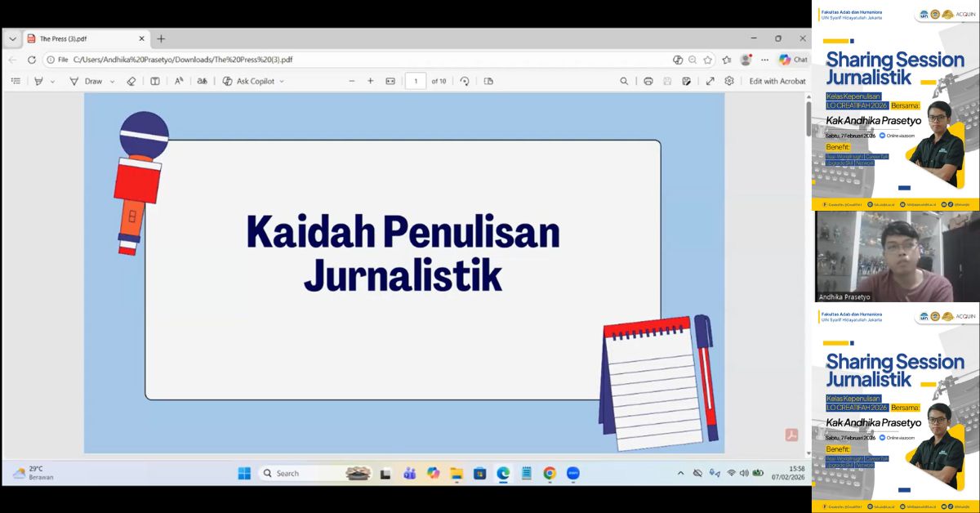The height and width of the screenshot is (513, 980).
Task: Toggle fit to page zoom
Action: (x=389, y=81)
